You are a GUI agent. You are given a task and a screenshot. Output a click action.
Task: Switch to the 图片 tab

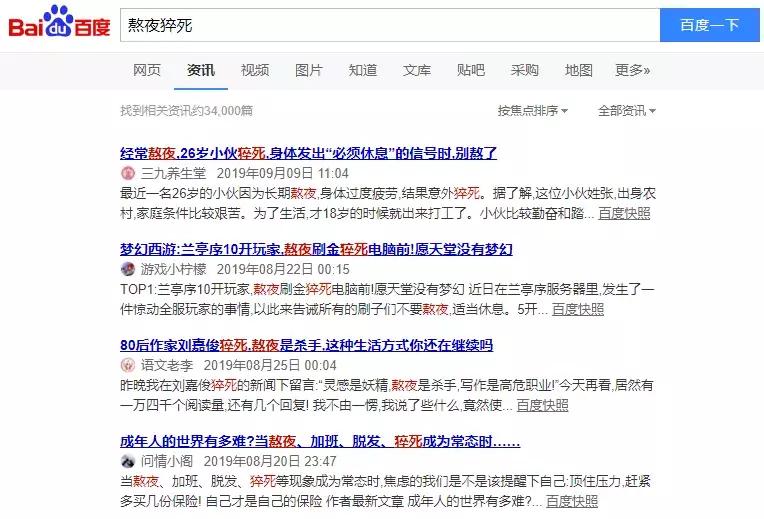coord(309,70)
